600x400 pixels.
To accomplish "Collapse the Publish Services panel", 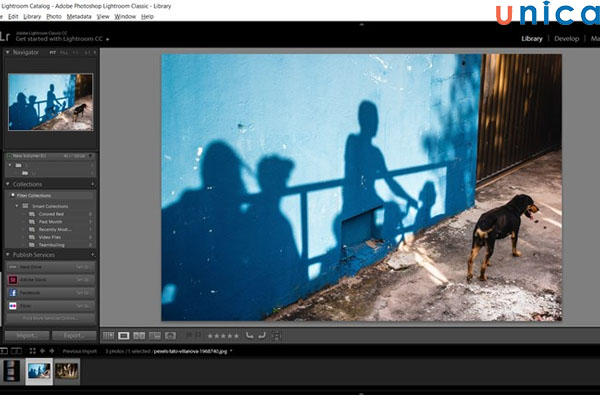I will coord(8,255).
